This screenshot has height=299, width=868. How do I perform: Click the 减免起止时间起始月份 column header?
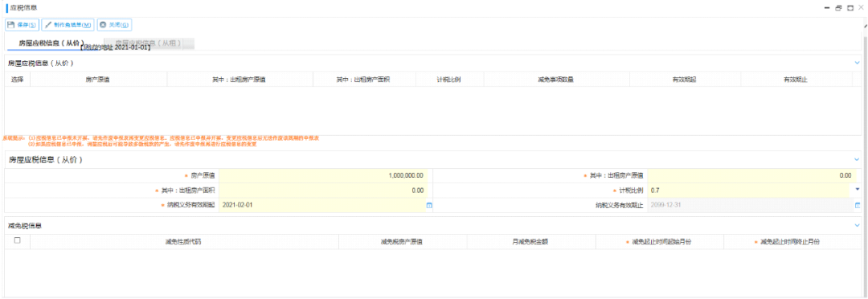pos(659,242)
